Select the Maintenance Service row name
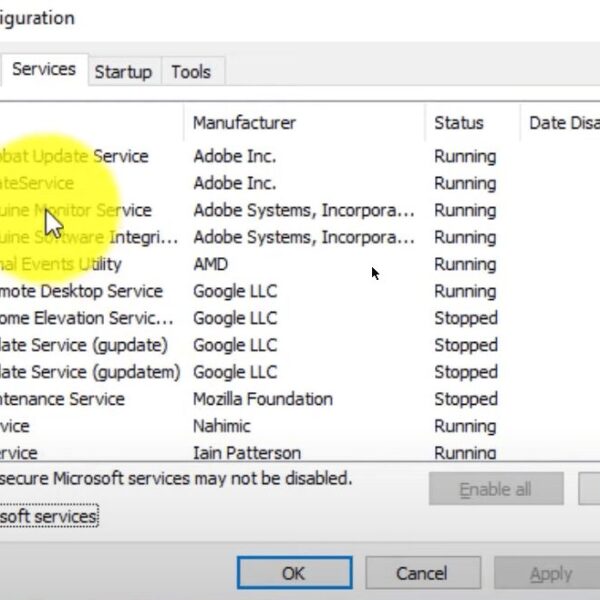The height and width of the screenshot is (600, 600). click(62, 399)
